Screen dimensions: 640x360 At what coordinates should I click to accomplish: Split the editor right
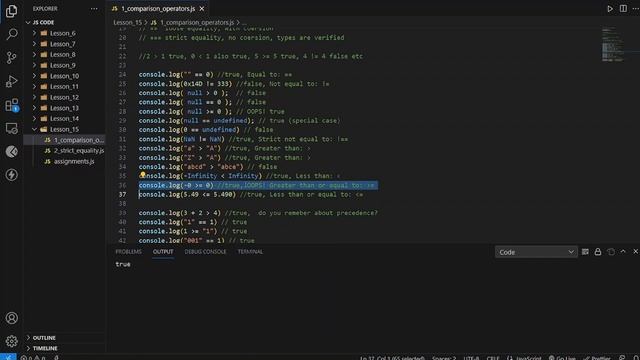(623, 9)
